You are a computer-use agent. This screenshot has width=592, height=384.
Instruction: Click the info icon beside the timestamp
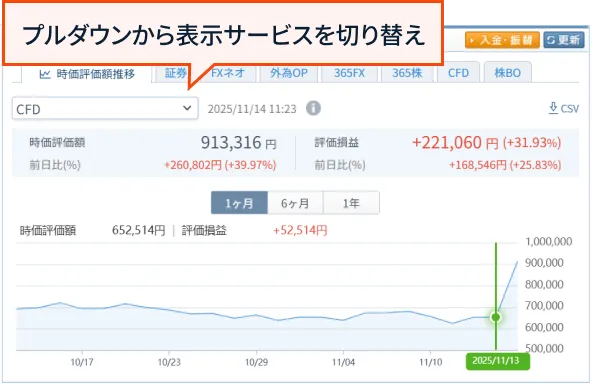(313, 108)
